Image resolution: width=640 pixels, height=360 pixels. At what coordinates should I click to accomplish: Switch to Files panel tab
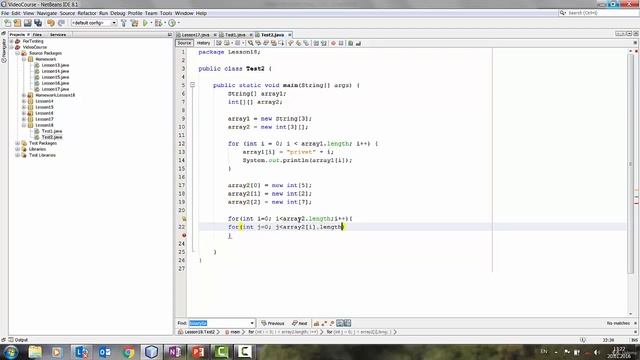click(x=37, y=35)
